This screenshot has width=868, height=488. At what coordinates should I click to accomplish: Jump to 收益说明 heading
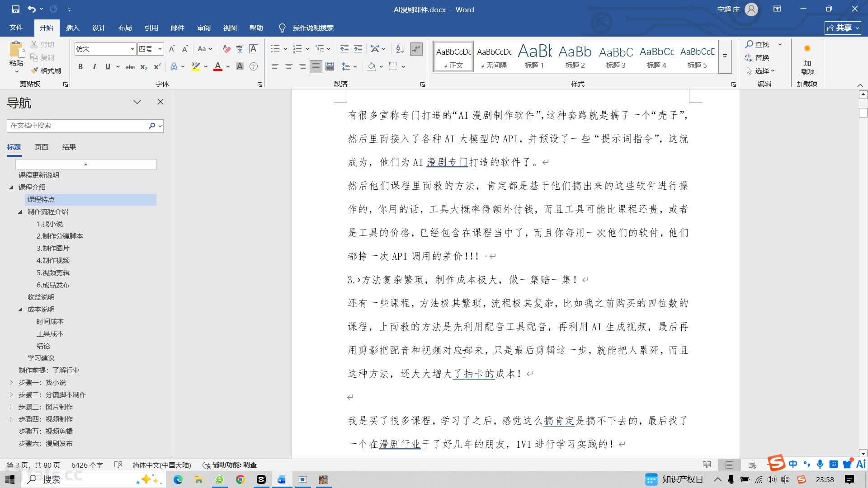tap(41, 297)
